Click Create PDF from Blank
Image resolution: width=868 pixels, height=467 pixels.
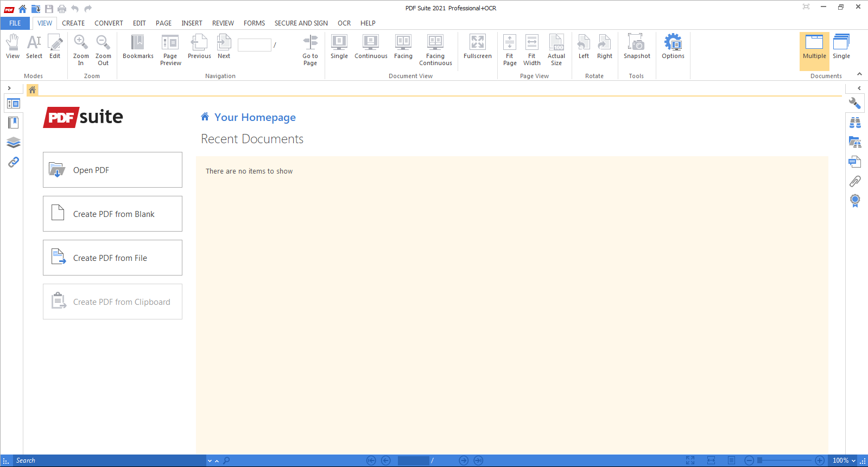point(112,214)
